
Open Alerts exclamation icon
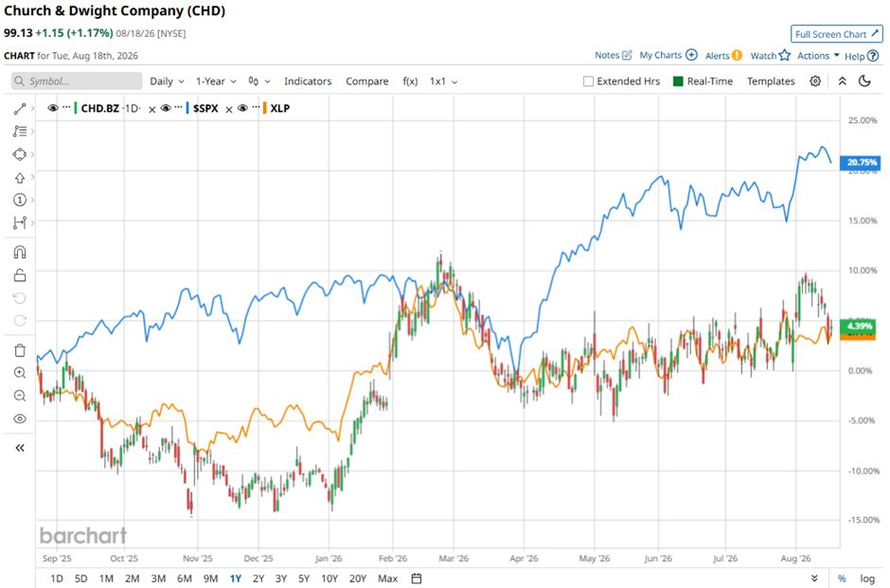click(737, 55)
